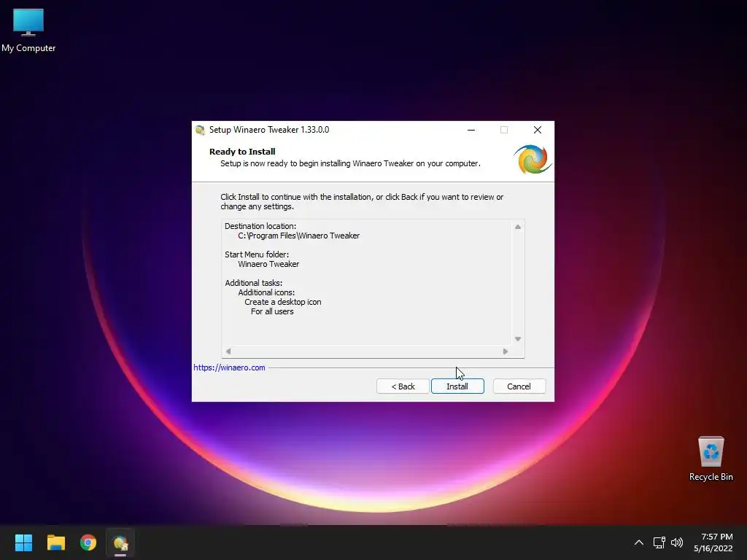Screen dimensions: 747x560
Task: Launch Google Chrome from the taskbar
Action: 88,542
